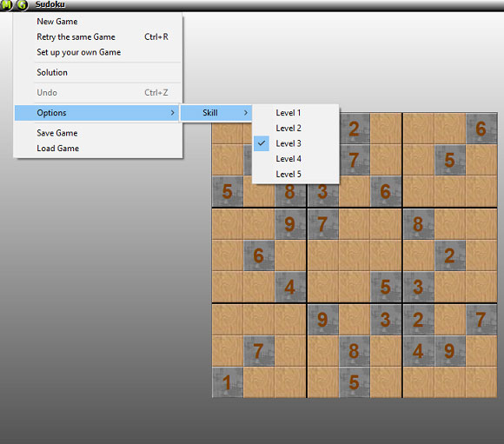Image resolution: width=504 pixels, height=444 pixels.
Task: Select the 9 tile in the seventh row
Action: point(323,320)
